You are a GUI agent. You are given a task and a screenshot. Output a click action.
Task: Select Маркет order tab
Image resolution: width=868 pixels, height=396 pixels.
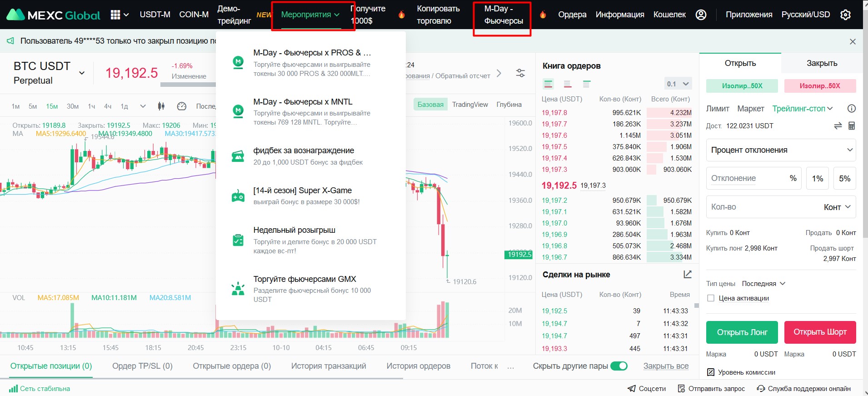pos(750,109)
